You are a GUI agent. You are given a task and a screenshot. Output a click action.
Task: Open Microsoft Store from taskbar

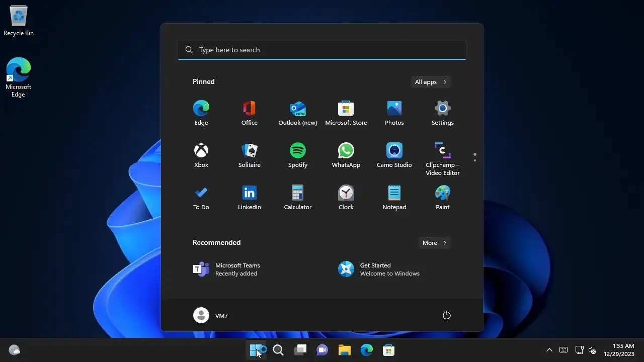(x=389, y=350)
